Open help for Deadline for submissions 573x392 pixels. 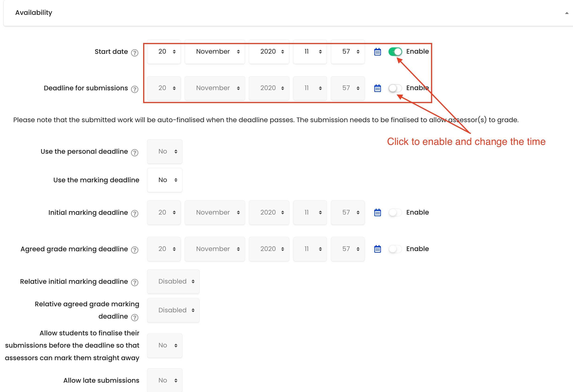pyautogui.click(x=135, y=89)
